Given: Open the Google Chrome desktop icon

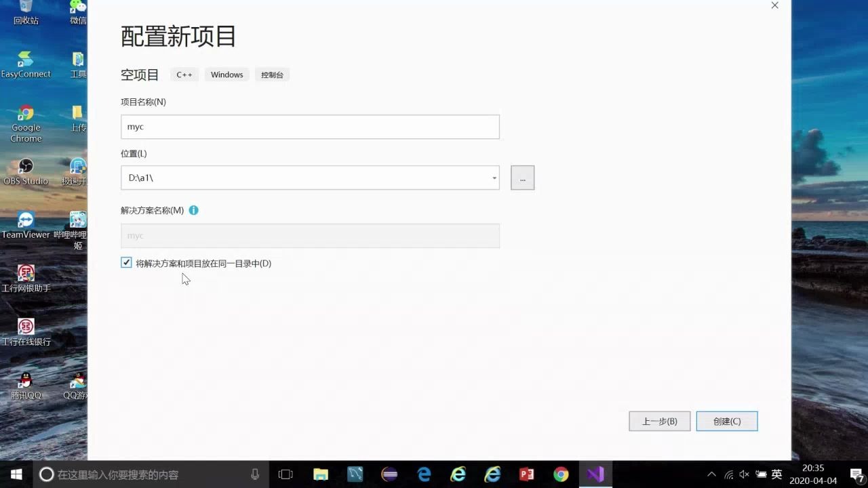Looking at the screenshot, I should click(x=26, y=123).
